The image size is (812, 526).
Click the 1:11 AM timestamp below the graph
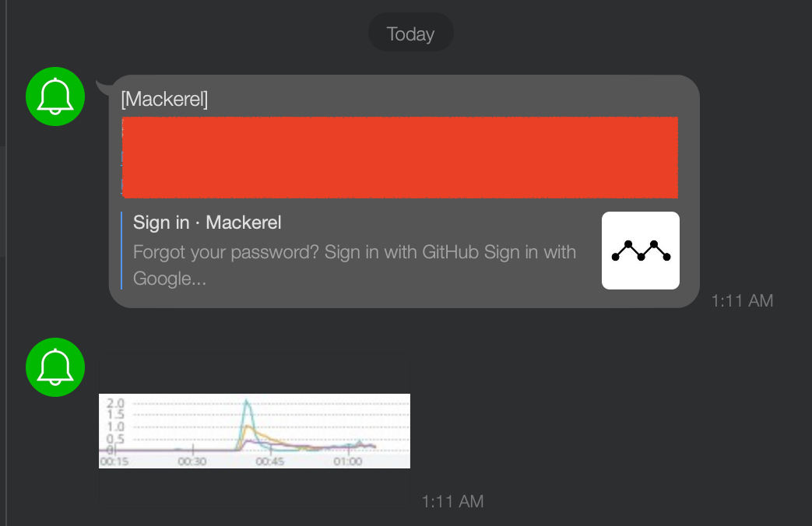click(452, 501)
